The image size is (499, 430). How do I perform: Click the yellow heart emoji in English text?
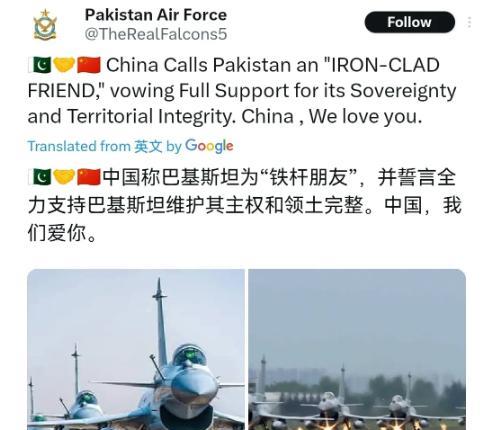pyautogui.click(x=64, y=65)
